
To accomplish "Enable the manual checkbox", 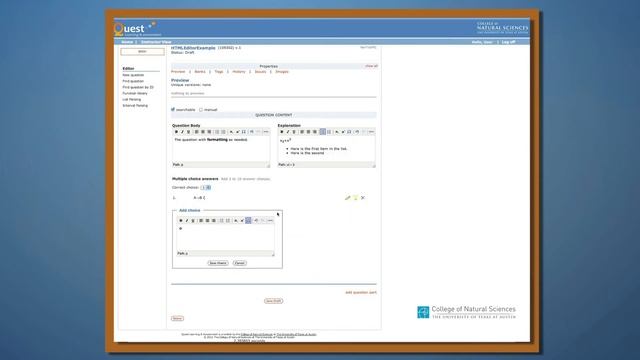I will coord(201,109).
